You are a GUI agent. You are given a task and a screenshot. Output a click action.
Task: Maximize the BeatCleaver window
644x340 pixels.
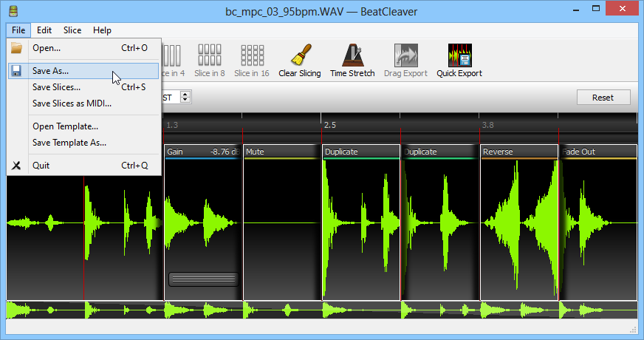(x=596, y=9)
